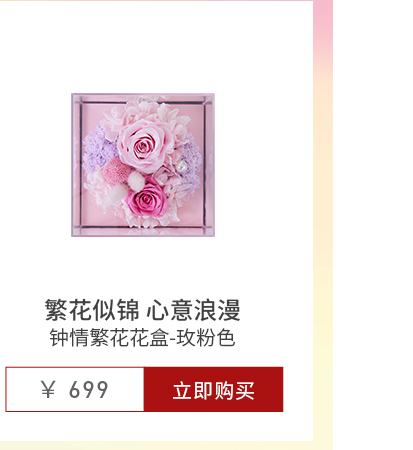The width and height of the screenshot is (413, 450).
Task: Click the large light pink rose
Action: coord(144,145)
